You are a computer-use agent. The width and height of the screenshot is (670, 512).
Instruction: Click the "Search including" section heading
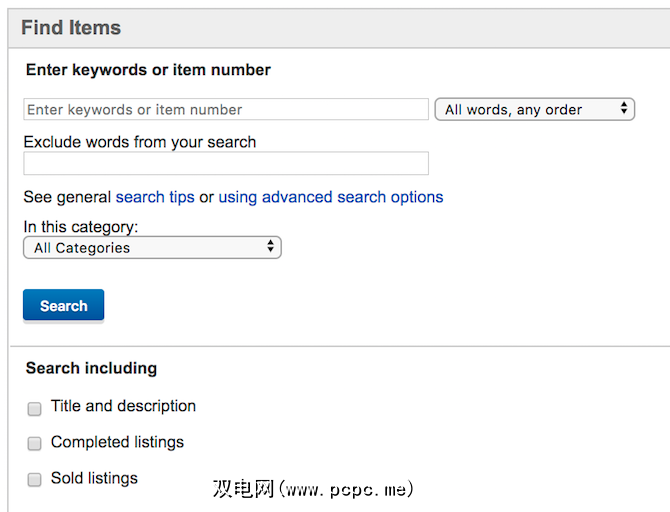point(91,368)
